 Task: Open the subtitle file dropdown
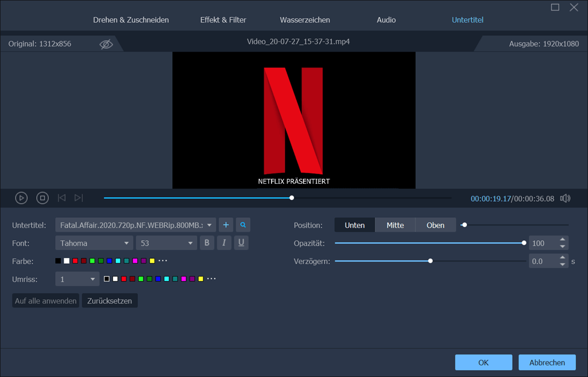pyautogui.click(x=136, y=225)
